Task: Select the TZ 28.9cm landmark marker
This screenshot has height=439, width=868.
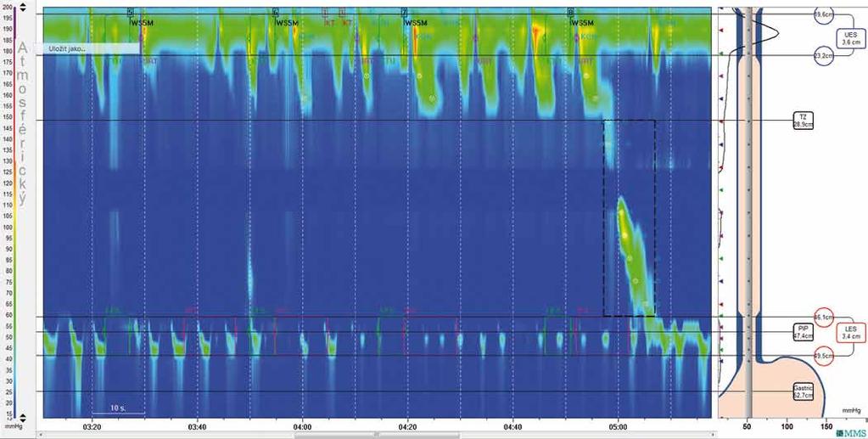Action: click(x=802, y=121)
